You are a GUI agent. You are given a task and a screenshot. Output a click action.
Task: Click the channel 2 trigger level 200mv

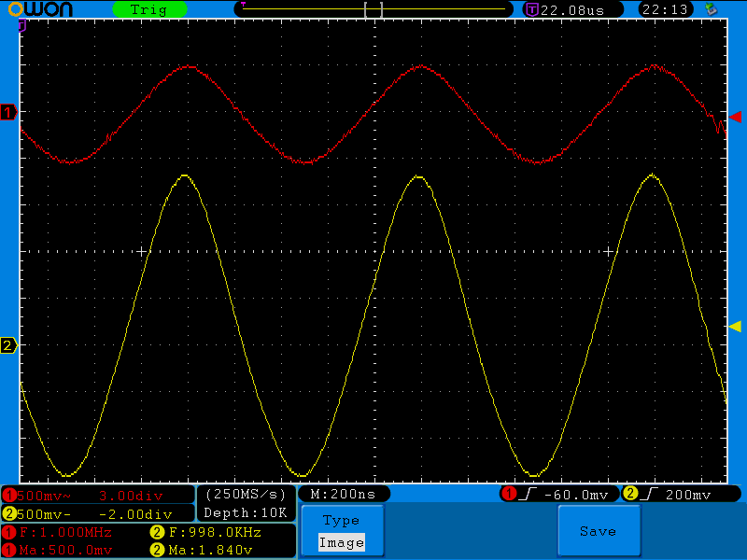[688, 495]
